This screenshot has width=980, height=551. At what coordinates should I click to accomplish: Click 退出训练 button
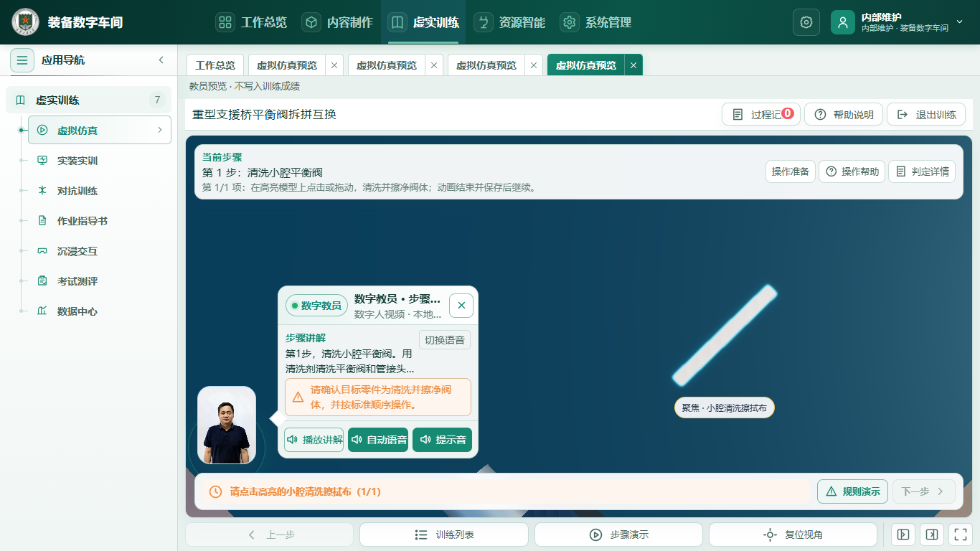click(x=926, y=115)
